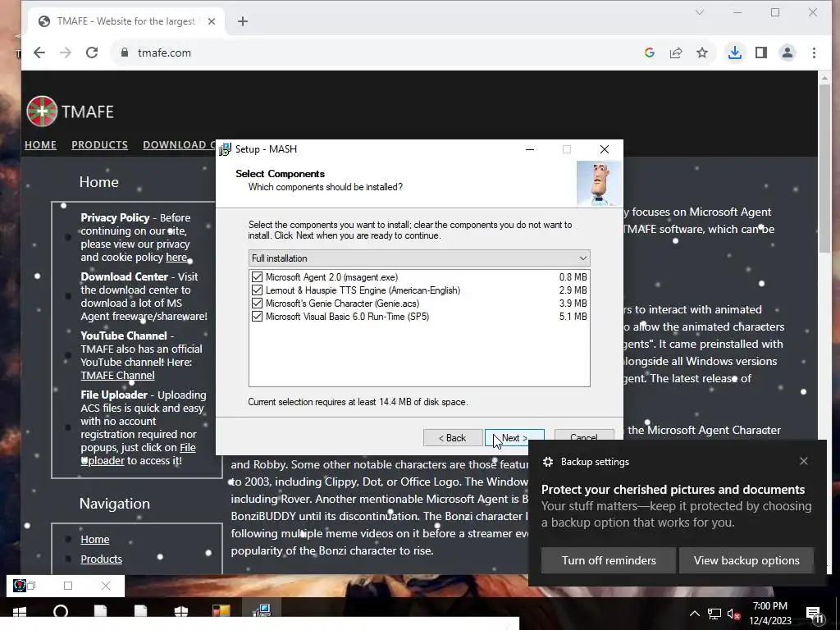Viewport: 840px width, 630px height.
Task: Open the Chrome downloads icon
Action: click(x=735, y=52)
